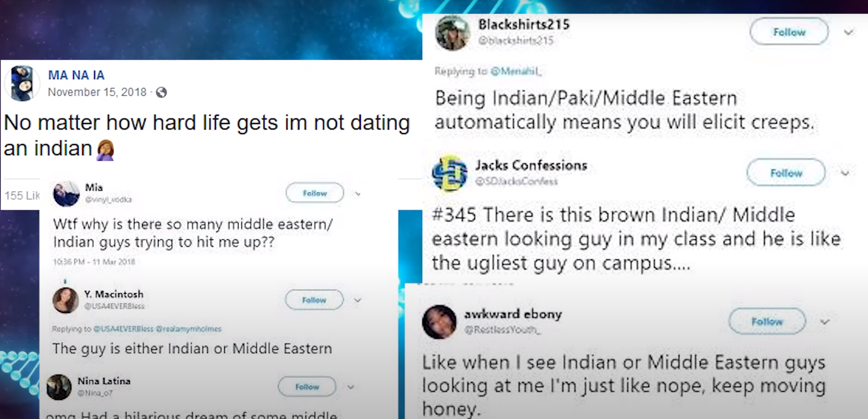Click Blackshirts215's avatar icon

(452, 33)
